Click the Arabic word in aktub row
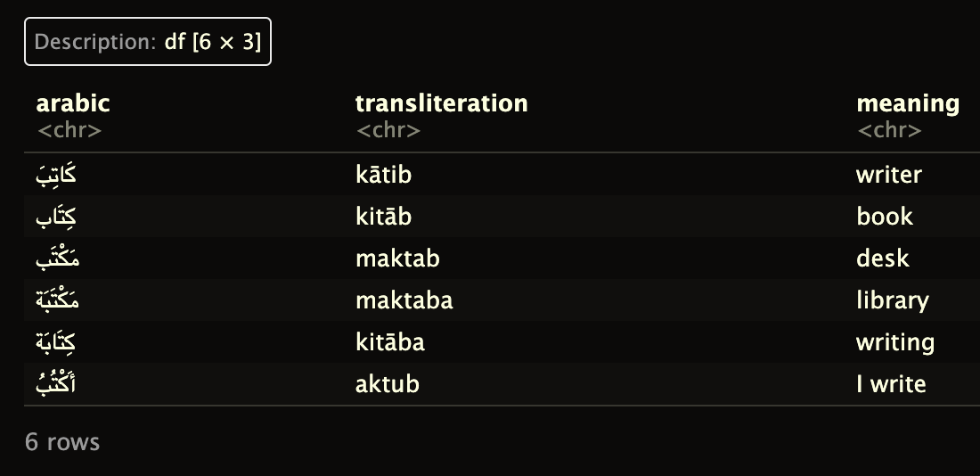Viewport: 980px width, 476px height. click(55, 382)
